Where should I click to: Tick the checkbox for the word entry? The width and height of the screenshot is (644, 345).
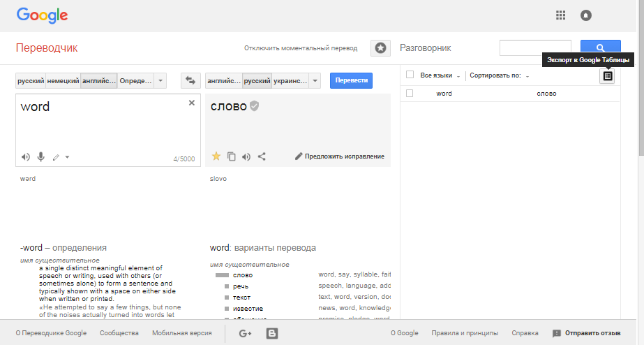click(x=410, y=94)
